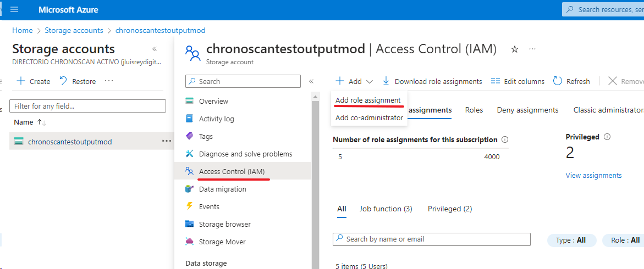Switch to the Deny assignments tab
Screen dimensions: 644x269
point(527,110)
